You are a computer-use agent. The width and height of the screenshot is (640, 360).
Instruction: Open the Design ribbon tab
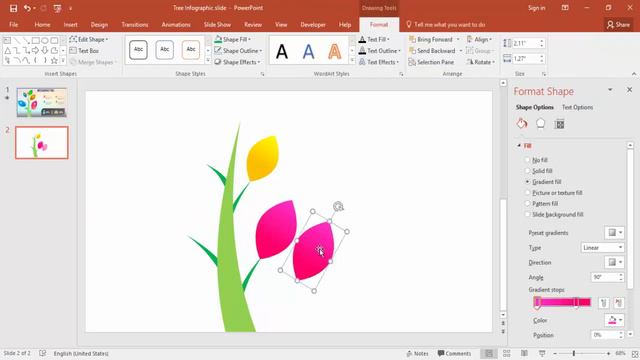pyautogui.click(x=99, y=24)
